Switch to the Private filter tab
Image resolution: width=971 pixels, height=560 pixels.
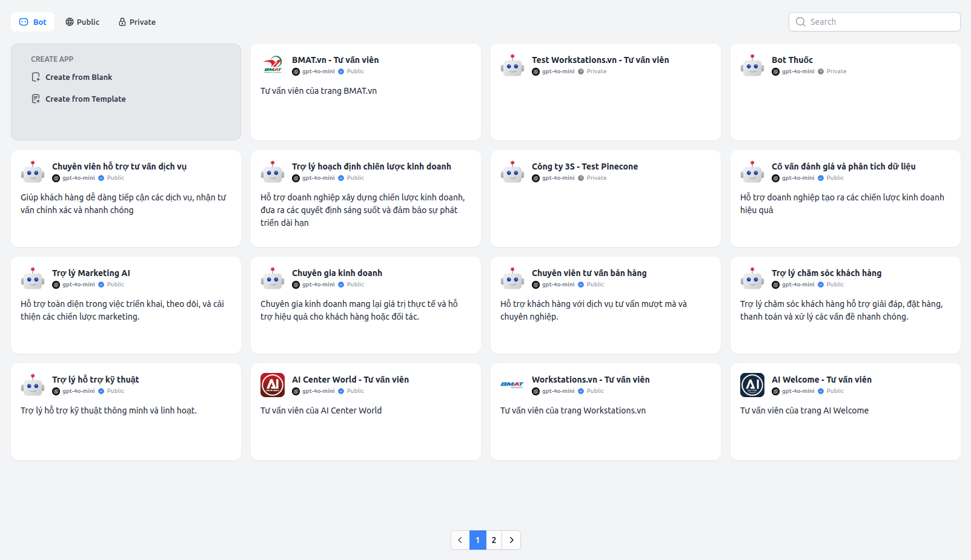click(136, 21)
